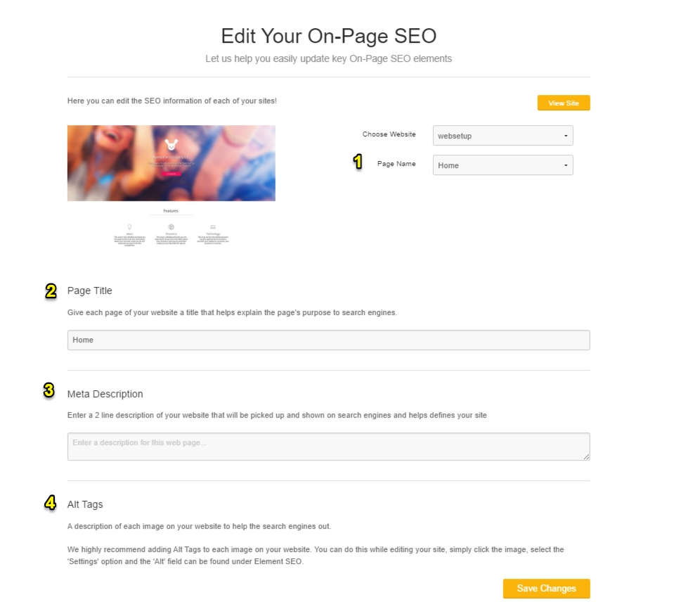The width and height of the screenshot is (700, 609).
Task: Click the Meta Description textarea resize handle
Action: 586,456
